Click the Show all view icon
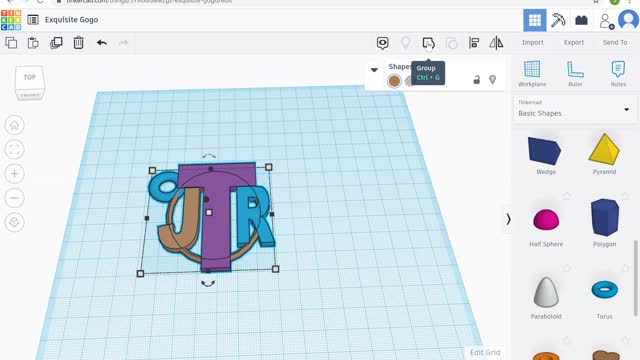Image resolution: width=640 pixels, height=360 pixels. [382, 43]
